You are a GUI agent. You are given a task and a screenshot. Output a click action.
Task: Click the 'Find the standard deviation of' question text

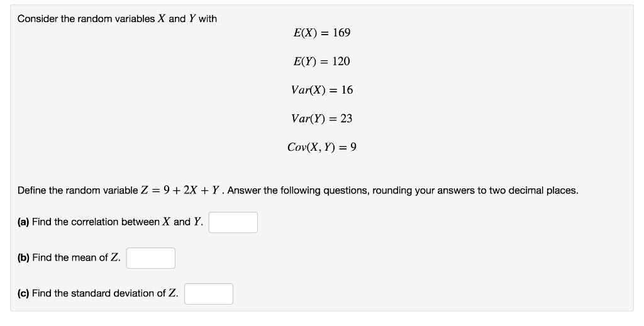pyautogui.click(x=99, y=293)
